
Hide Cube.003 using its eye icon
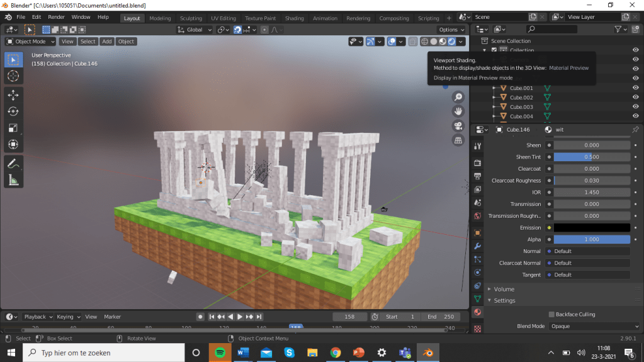(x=635, y=107)
